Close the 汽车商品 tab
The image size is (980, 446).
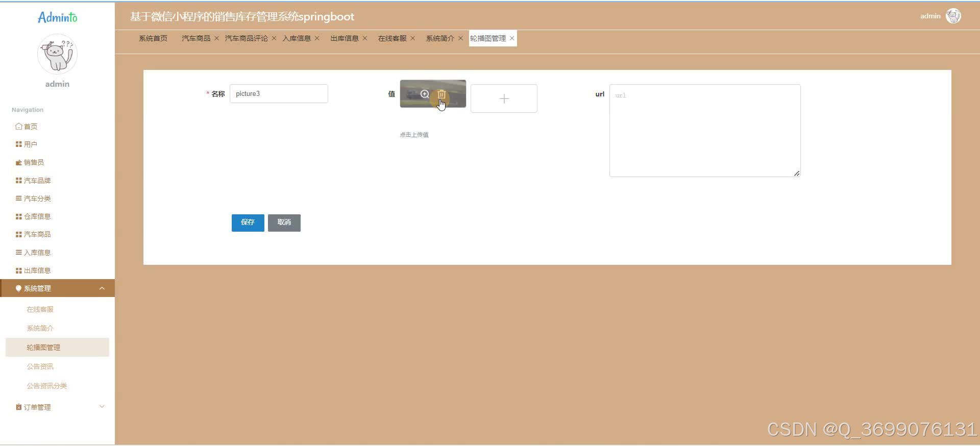coord(216,38)
